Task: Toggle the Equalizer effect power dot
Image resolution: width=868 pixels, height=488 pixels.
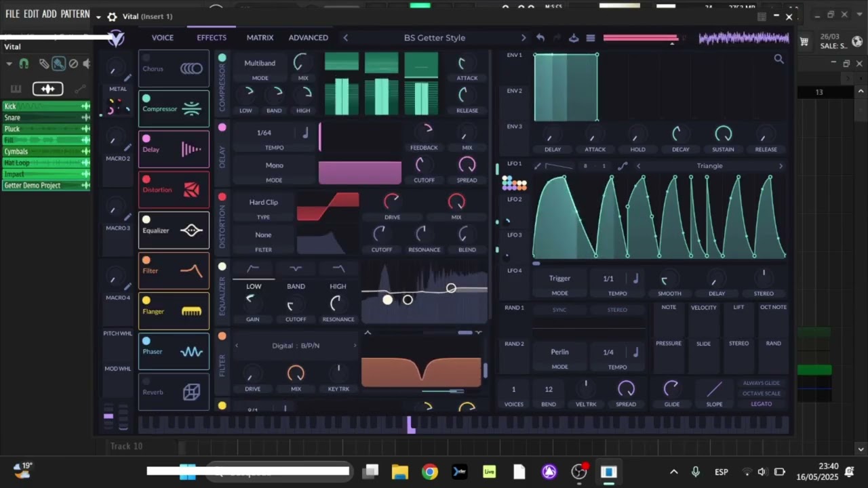Action: [x=146, y=220]
